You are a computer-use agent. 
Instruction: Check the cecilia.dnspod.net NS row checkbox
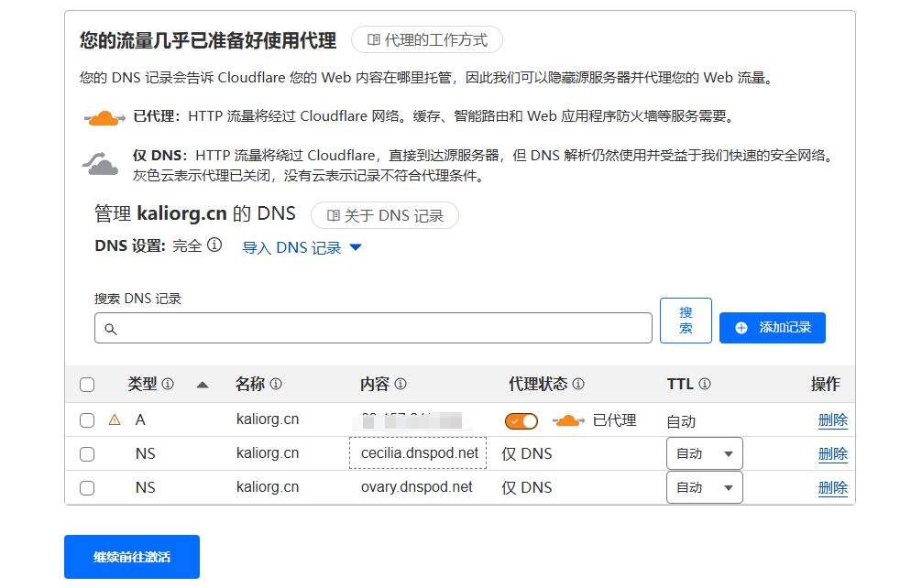87,454
